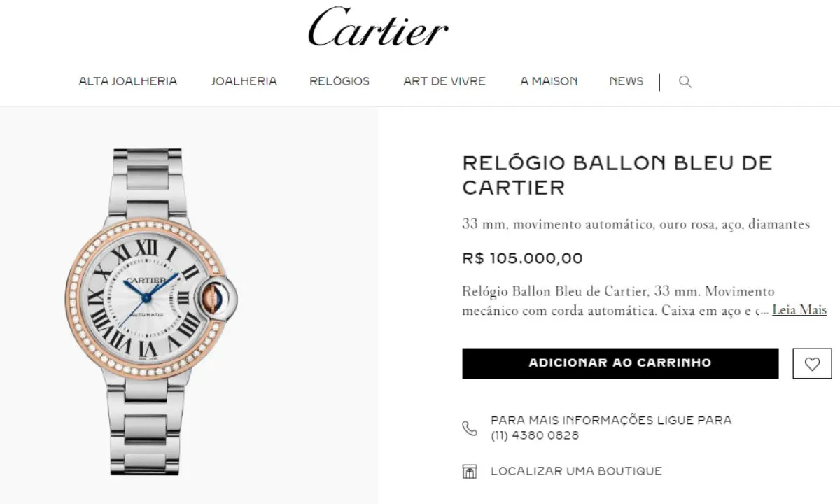Open Art de Vivre menu
Screen dimensions: 840x504
coord(444,81)
